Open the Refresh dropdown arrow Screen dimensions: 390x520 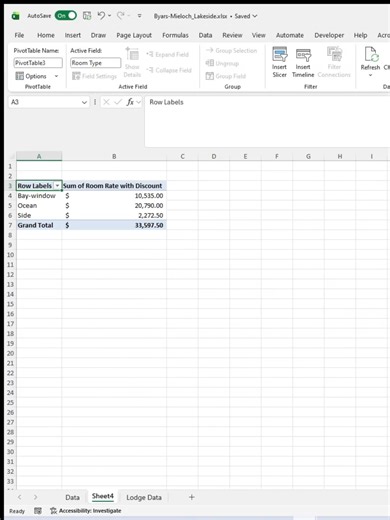370,75
